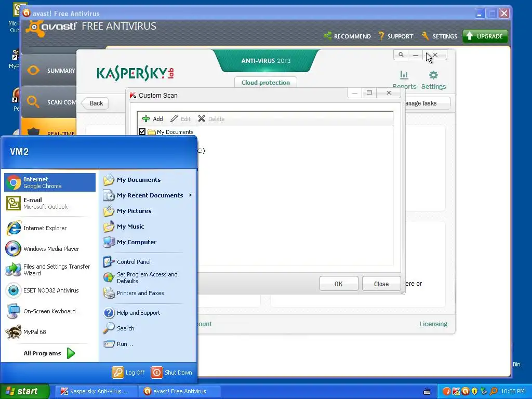Click the keyboard icon on taskbar
Viewport: 532px width, 399px height.
(427, 392)
